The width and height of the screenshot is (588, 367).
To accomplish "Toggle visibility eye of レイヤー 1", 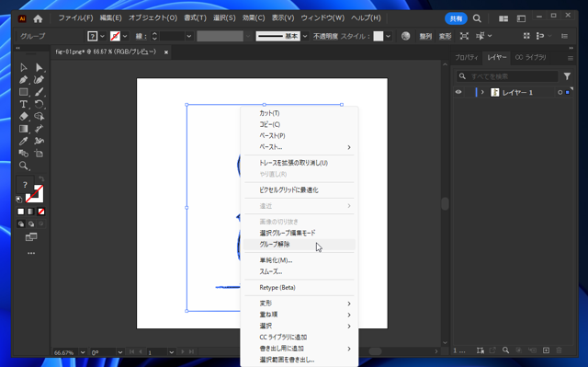I will tap(458, 92).
